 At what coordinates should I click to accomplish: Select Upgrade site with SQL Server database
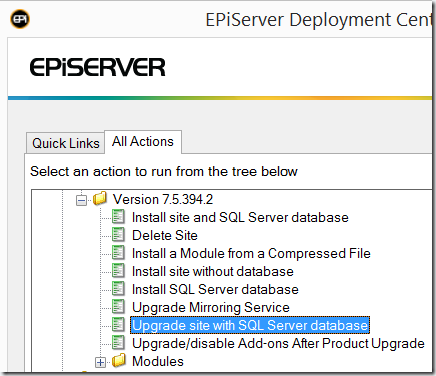(x=250, y=325)
